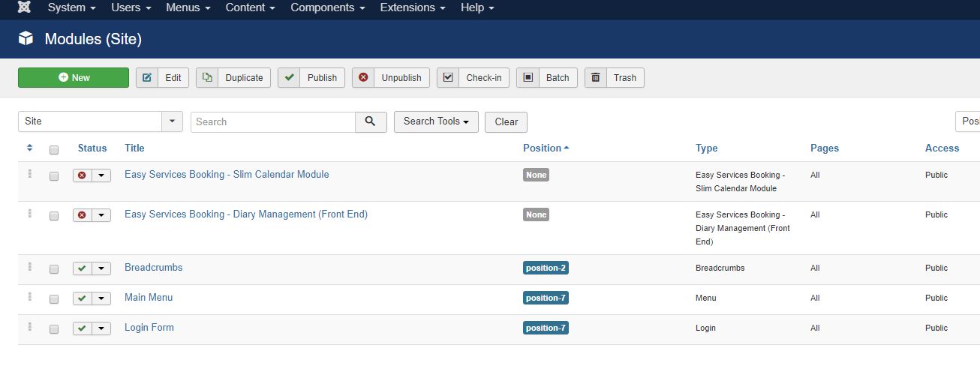Open the Extensions menu
Image resolution: width=980 pixels, height=381 pixels.
(x=413, y=7)
